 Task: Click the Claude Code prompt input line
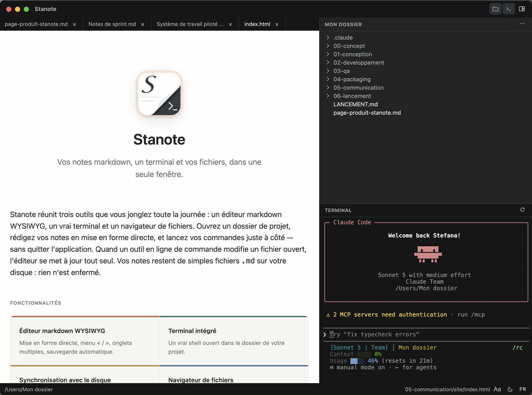click(x=426, y=334)
